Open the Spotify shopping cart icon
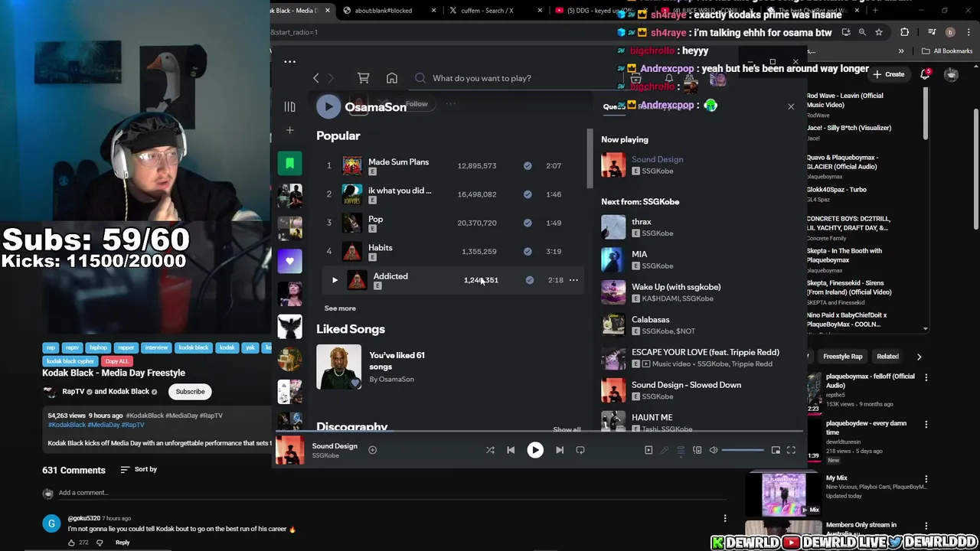The height and width of the screenshot is (551, 980). click(x=363, y=78)
